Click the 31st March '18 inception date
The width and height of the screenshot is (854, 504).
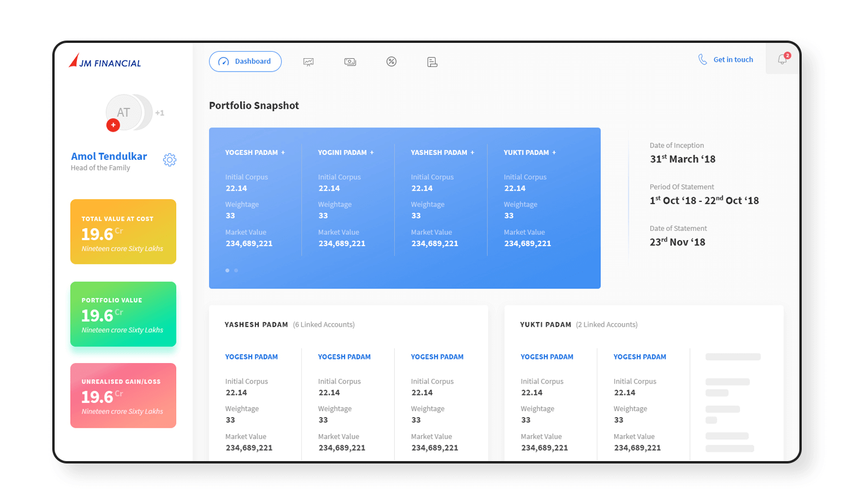click(x=682, y=159)
